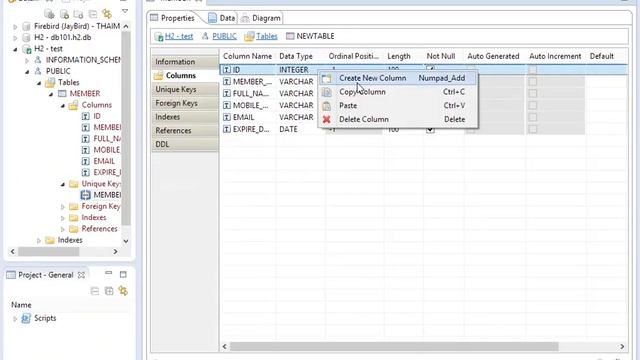Viewport: 640px width, 360px height.
Task: Expand the INFORMATION_SCHEMA schema node
Action: tap(27, 60)
